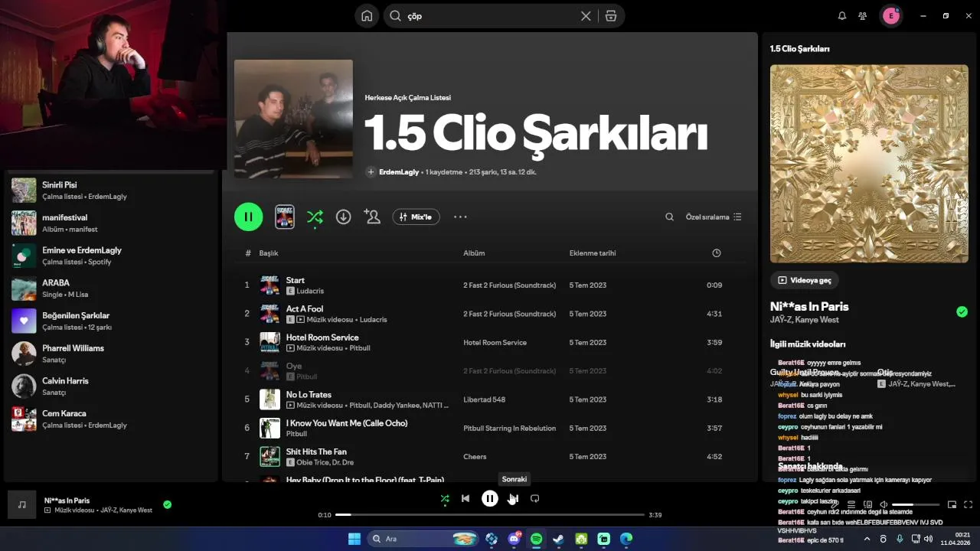Sort tracks by duration clock icon

tap(717, 253)
